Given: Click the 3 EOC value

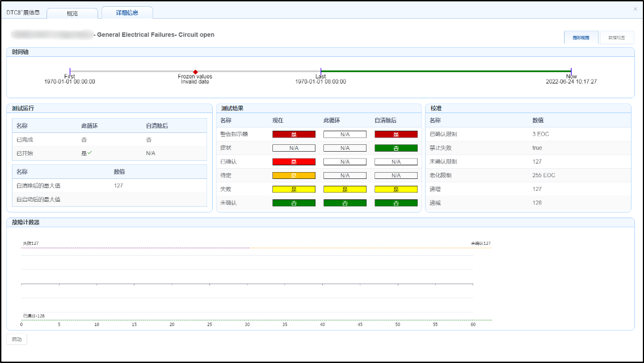Looking at the screenshot, I should click(x=541, y=134).
